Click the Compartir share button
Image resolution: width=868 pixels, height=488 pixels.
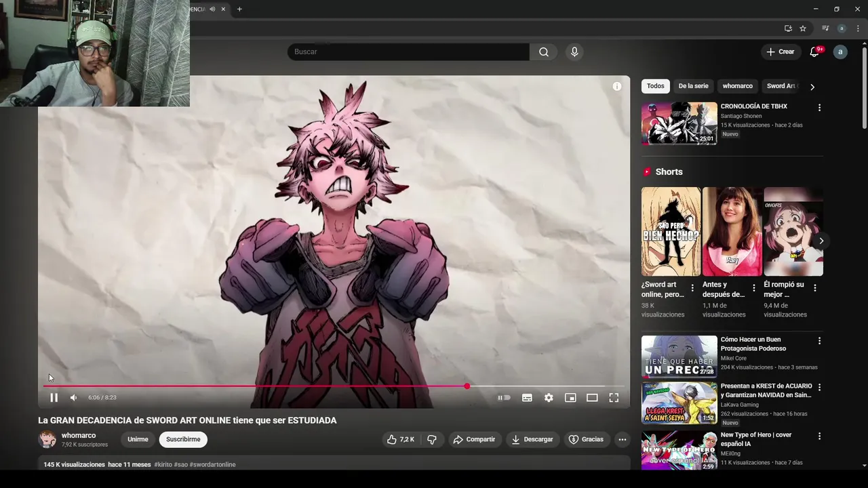click(474, 439)
